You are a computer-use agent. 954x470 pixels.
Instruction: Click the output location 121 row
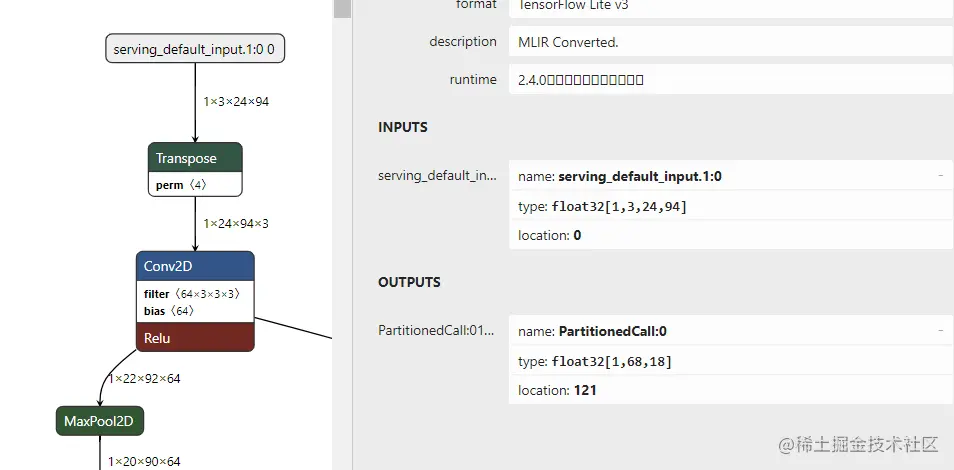(731, 390)
